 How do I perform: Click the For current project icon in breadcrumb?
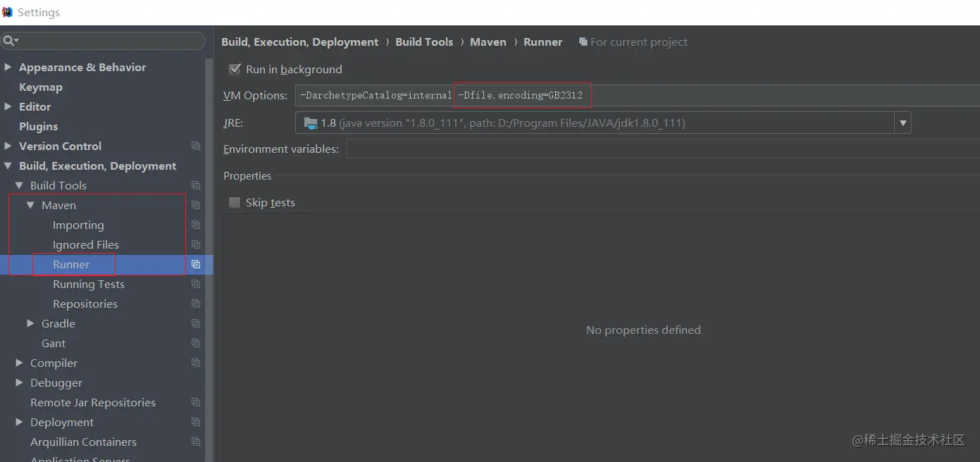(583, 42)
